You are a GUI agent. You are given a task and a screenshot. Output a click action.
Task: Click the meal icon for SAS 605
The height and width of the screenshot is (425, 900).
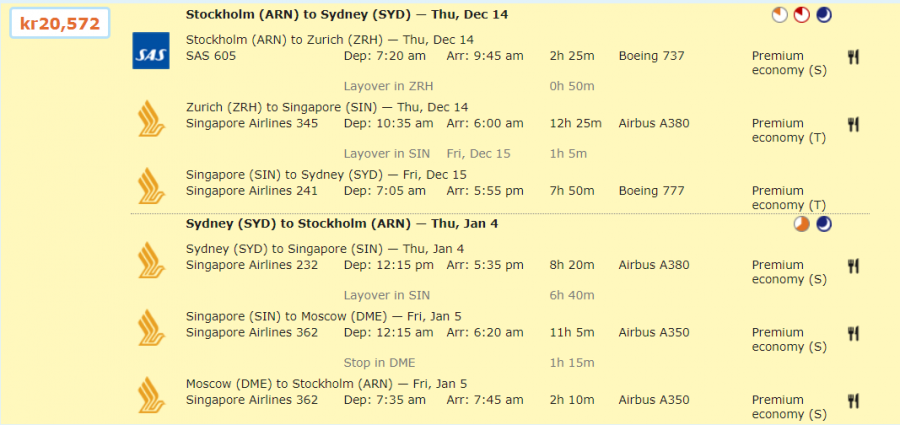click(853, 57)
